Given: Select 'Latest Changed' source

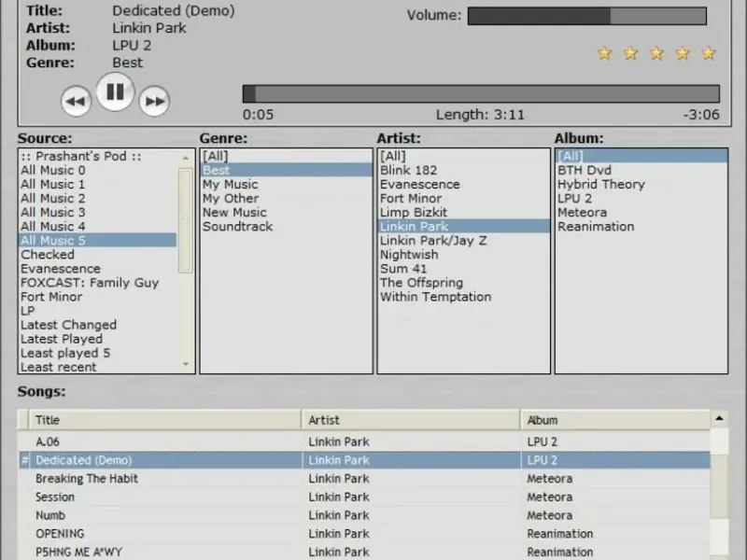Looking at the screenshot, I should tap(98, 325).
